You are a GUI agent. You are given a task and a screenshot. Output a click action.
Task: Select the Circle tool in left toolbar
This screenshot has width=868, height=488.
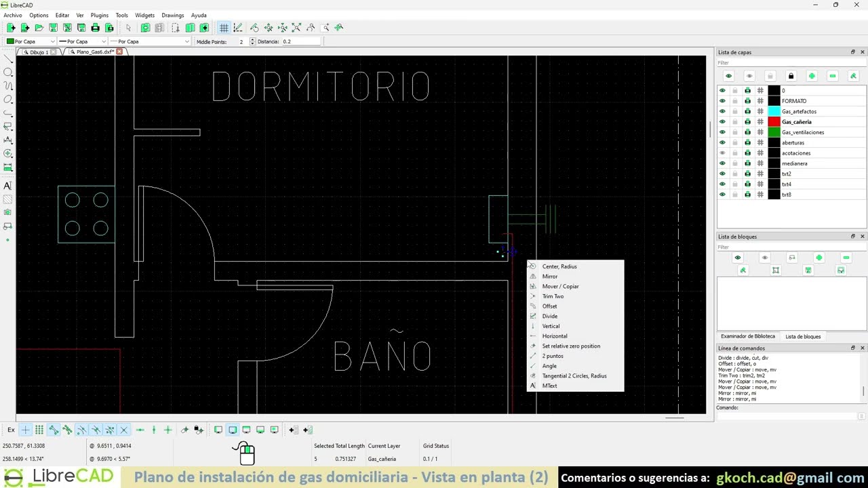8,73
